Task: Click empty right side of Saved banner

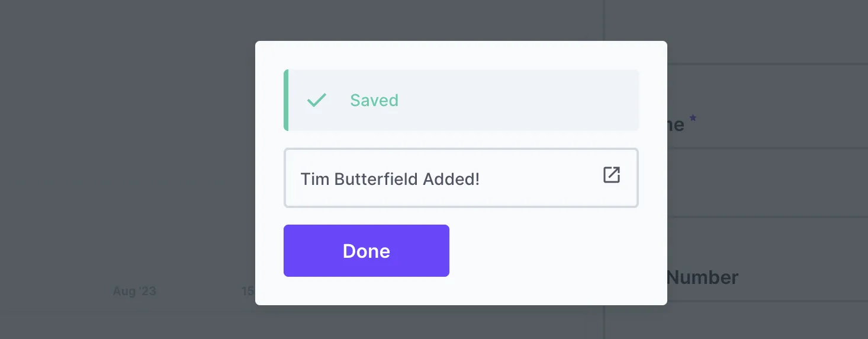Action: (533, 100)
